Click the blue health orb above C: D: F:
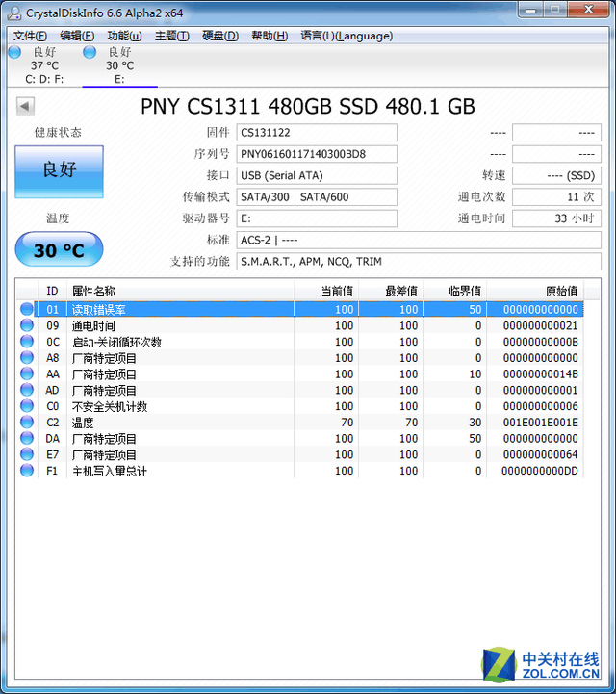 click(x=14, y=52)
